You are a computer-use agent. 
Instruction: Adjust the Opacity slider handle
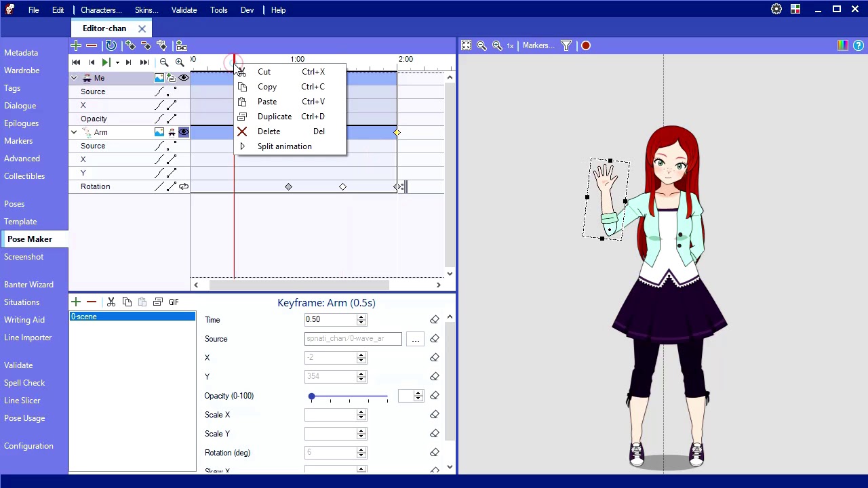click(311, 396)
